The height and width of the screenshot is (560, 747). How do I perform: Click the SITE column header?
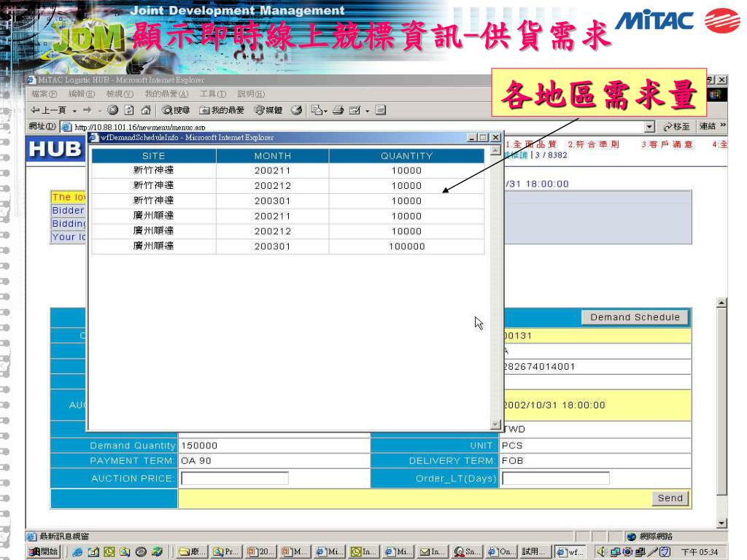pos(153,156)
